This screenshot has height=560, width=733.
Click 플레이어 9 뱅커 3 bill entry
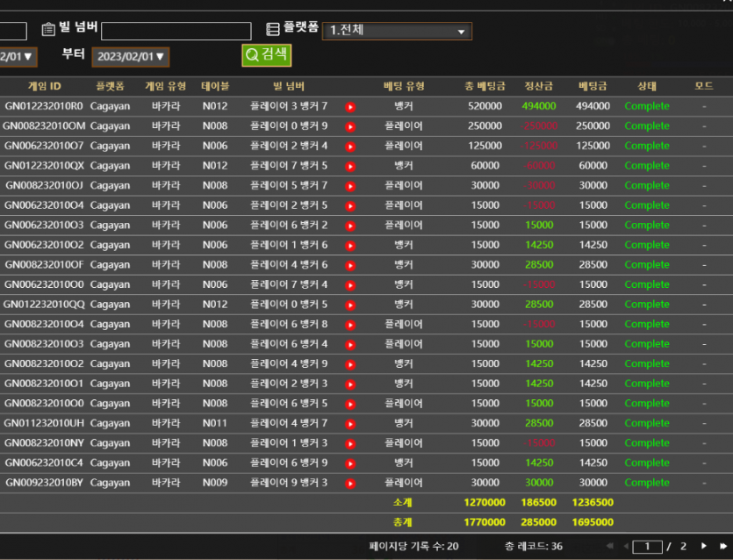pos(289,483)
